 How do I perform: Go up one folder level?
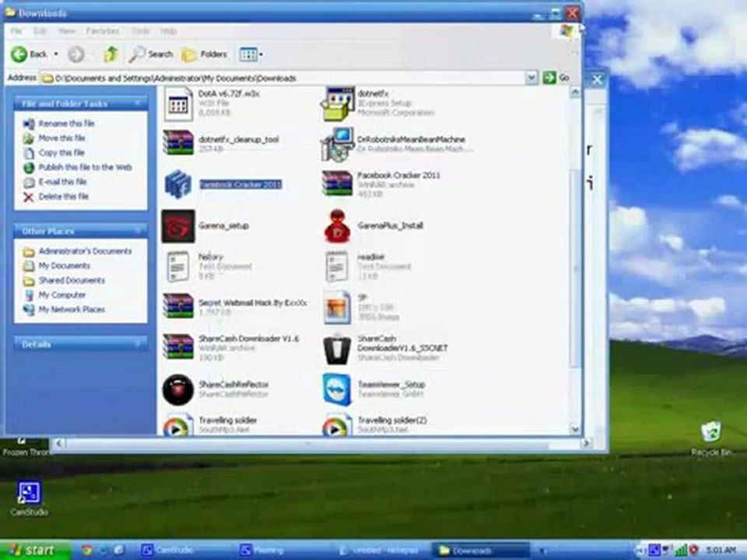(x=110, y=54)
